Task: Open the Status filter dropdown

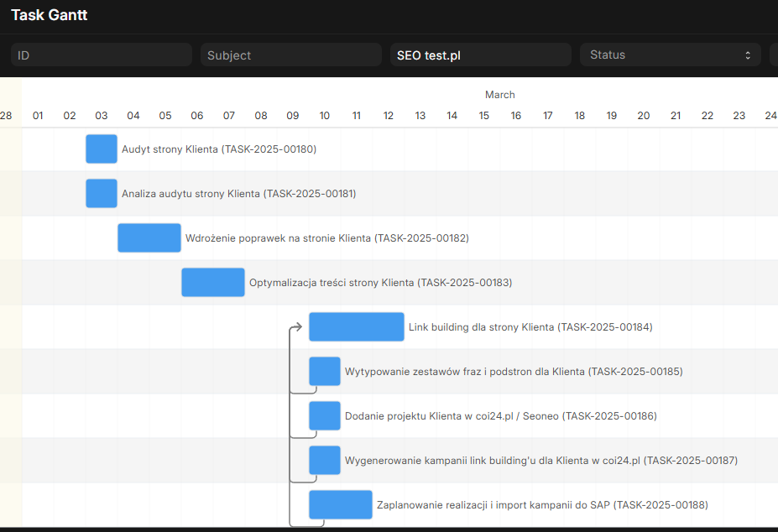Action: pyautogui.click(x=671, y=55)
